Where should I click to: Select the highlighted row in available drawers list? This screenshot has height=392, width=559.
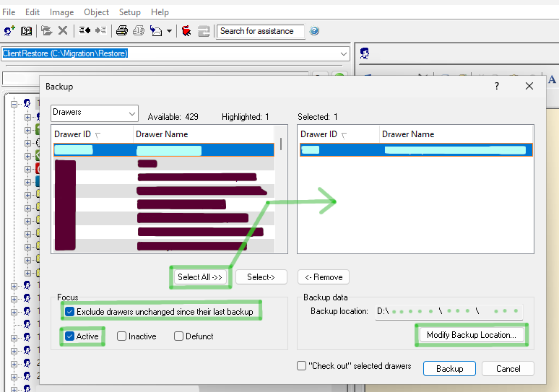pos(164,150)
